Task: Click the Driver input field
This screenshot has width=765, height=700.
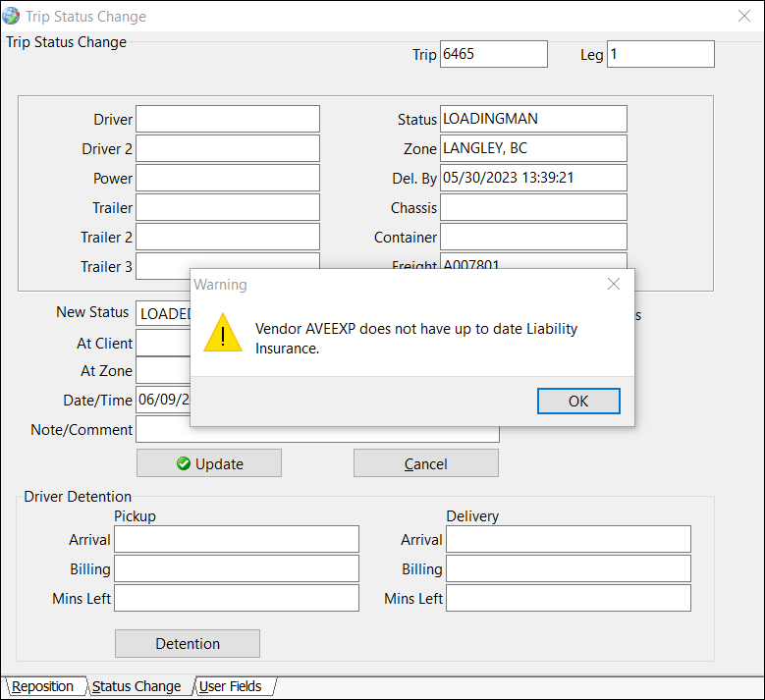Action: 228,119
